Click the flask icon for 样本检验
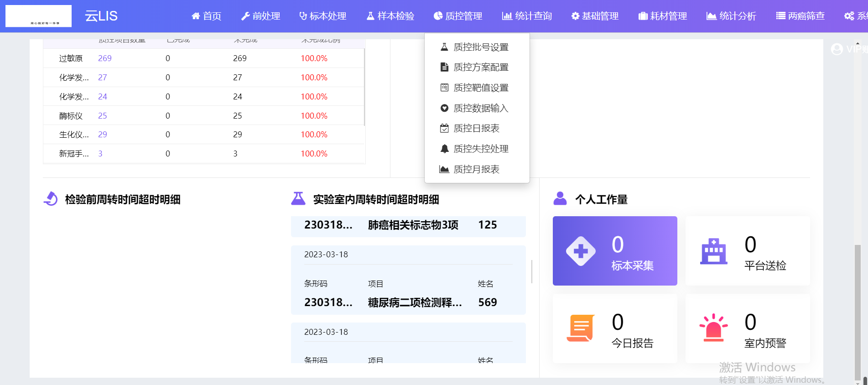The width and height of the screenshot is (868, 385). click(370, 16)
